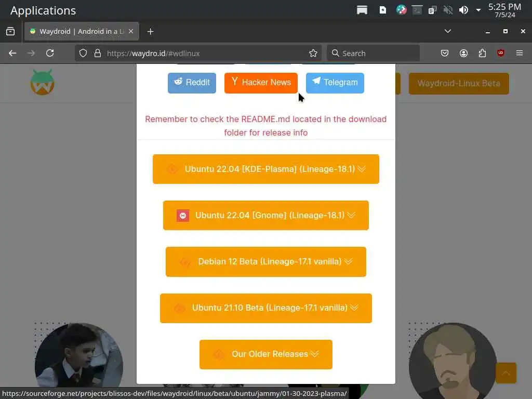Screen dimensions: 532x399
Task: Click the Search box
Action: (373, 54)
